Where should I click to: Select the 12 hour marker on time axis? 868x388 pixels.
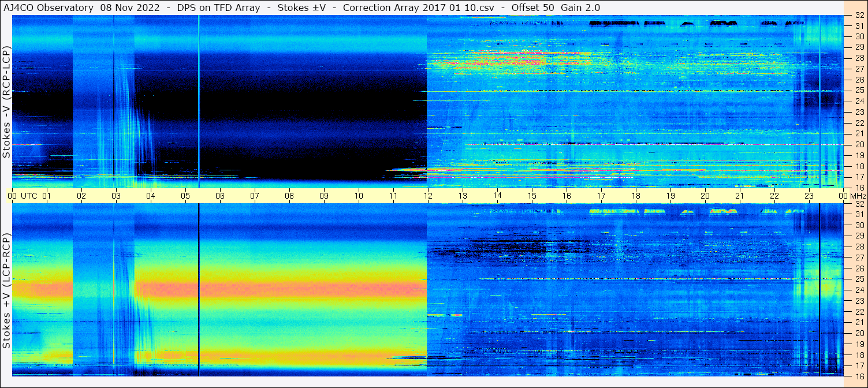(x=428, y=196)
